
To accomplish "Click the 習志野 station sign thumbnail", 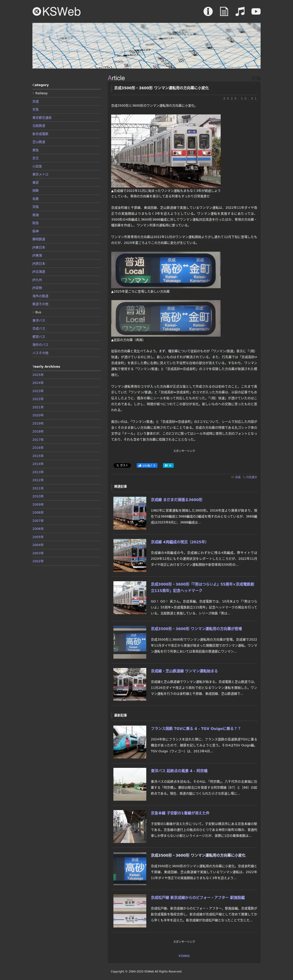I will point(130,911).
